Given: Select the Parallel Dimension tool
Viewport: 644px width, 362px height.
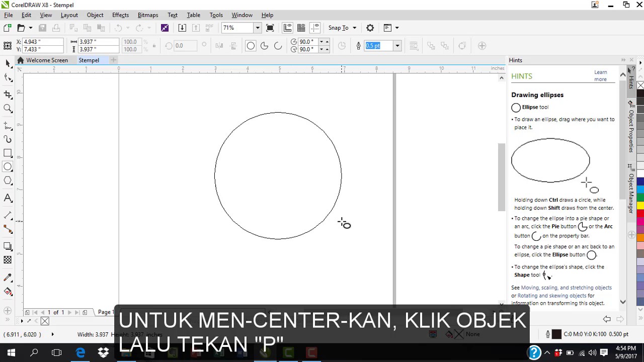Looking at the screenshot, I should click(8, 215).
